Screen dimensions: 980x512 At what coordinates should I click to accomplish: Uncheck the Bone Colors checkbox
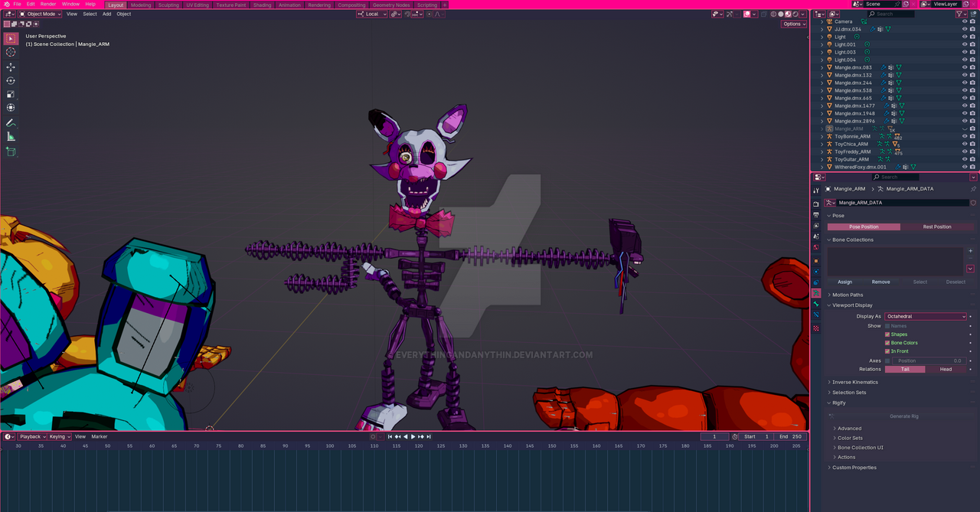point(887,343)
